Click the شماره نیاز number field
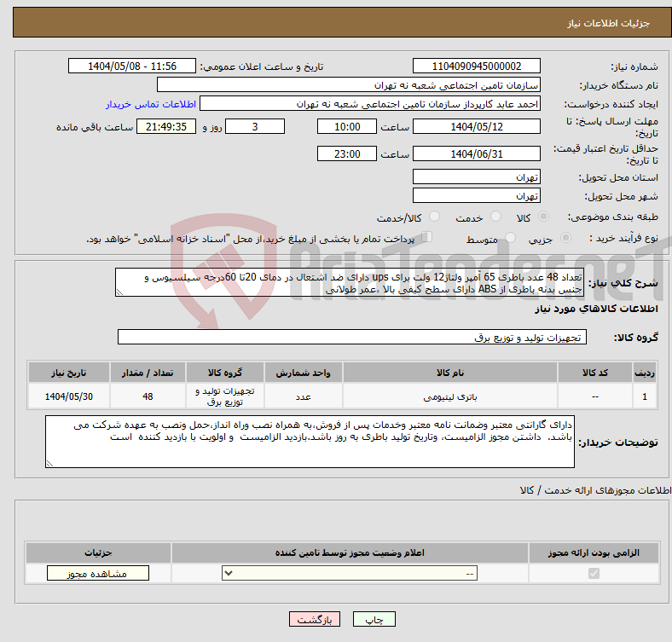This screenshot has height=642, width=672. click(x=476, y=67)
